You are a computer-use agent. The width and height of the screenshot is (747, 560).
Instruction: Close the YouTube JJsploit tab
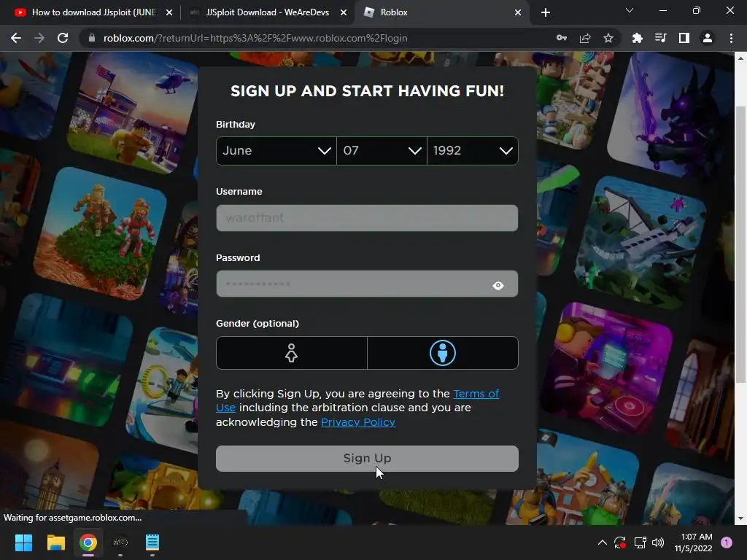(x=169, y=12)
